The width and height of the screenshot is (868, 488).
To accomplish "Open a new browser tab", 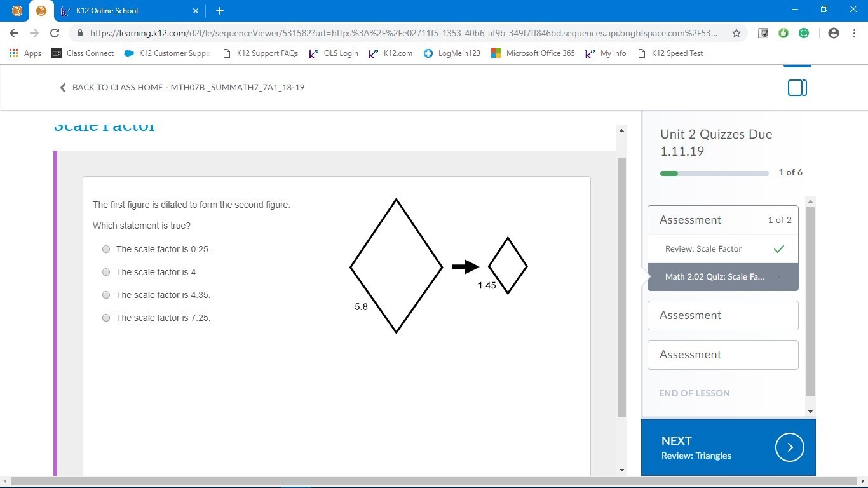I will pyautogui.click(x=219, y=11).
